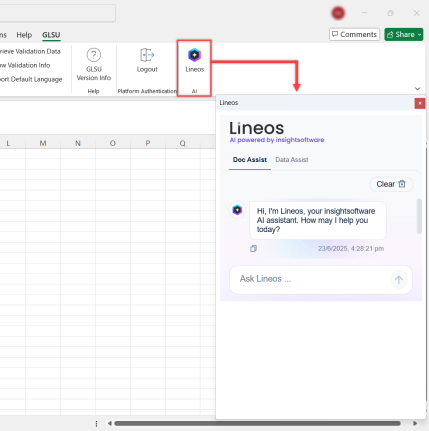The width and height of the screenshot is (429, 431).
Task: Click the horizontal scrollbar left arrow
Action: click(109, 423)
